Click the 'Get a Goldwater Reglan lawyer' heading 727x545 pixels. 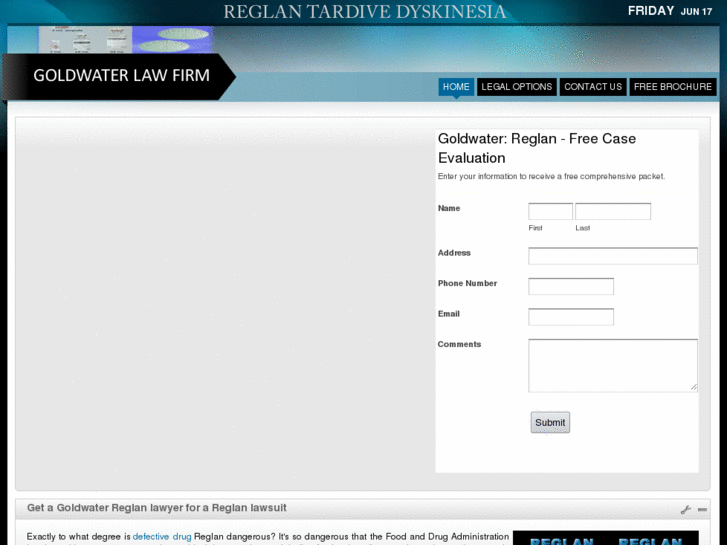pyautogui.click(x=157, y=508)
